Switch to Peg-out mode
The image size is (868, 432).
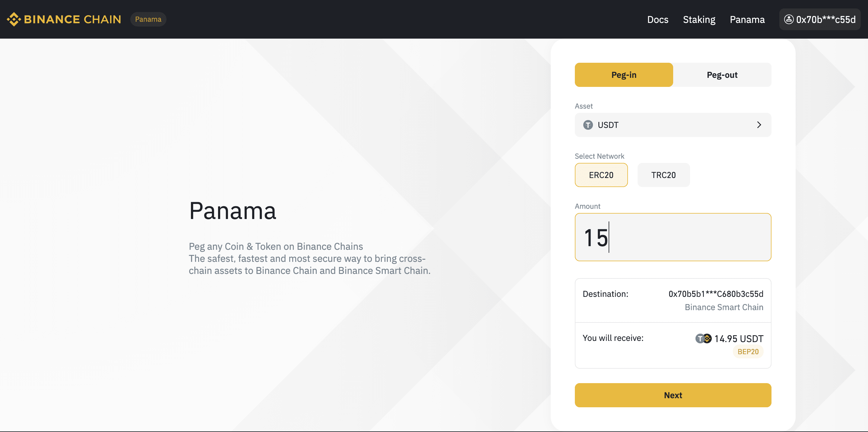point(722,75)
